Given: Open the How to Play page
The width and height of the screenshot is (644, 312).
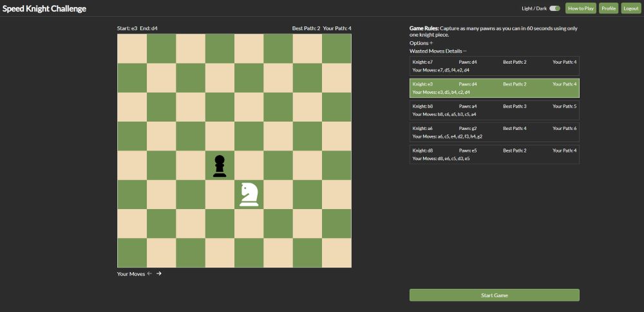Looking at the screenshot, I should point(580,8).
